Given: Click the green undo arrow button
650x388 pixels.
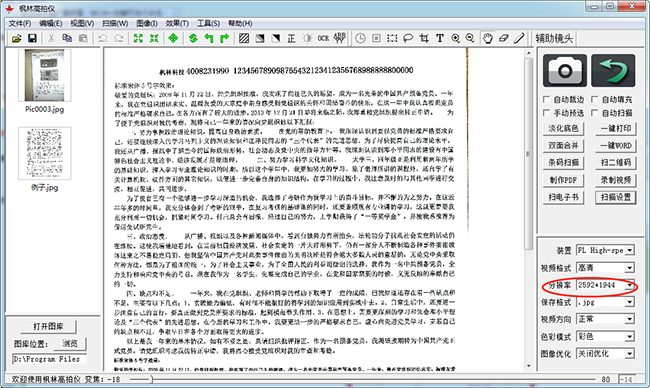Looking at the screenshot, I should [613, 70].
